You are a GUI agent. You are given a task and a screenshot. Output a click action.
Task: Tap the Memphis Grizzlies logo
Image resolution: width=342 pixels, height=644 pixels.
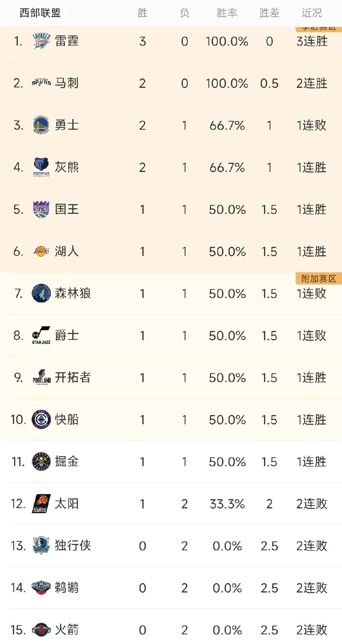(x=41, y=167)
